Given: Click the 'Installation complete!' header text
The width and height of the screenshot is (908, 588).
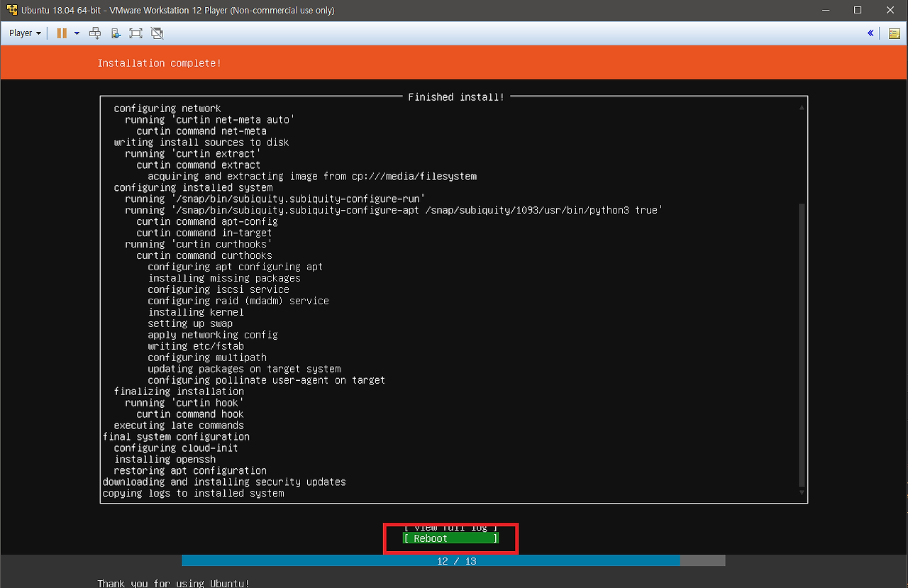Looking at the screenshot, I should 159,63.
